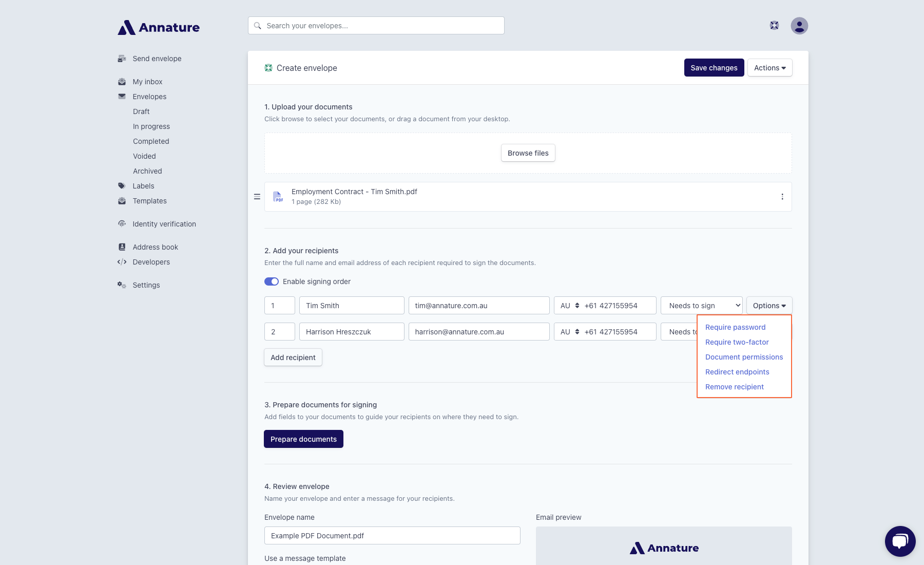The width and height of the screenshot is (924, 565).
Task: Open Tim Smith's Needs to sign dropdown
Action: tap(701, 306)
